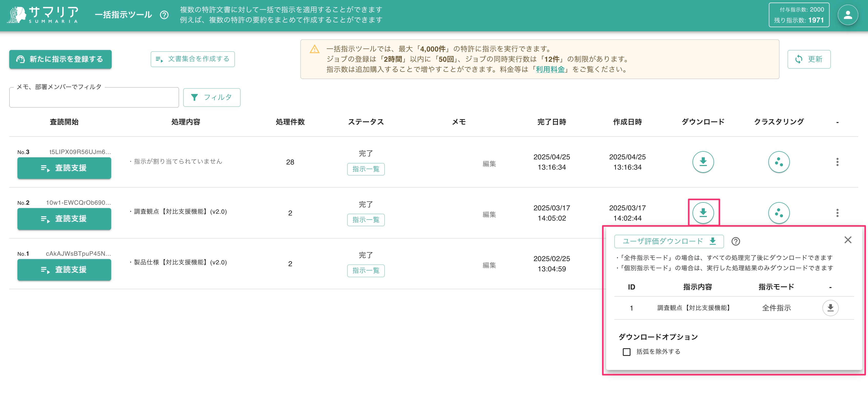Click the 文書集合を作成する button

[x=192, y=59]
